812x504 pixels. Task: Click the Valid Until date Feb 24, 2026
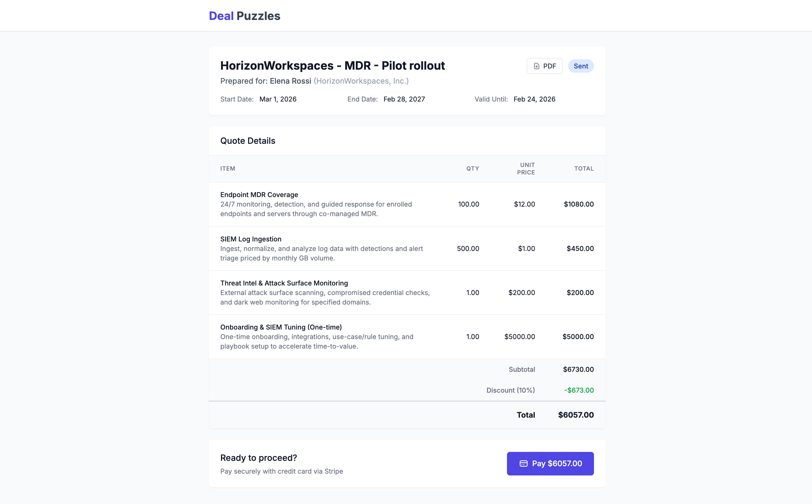(534, 99)
